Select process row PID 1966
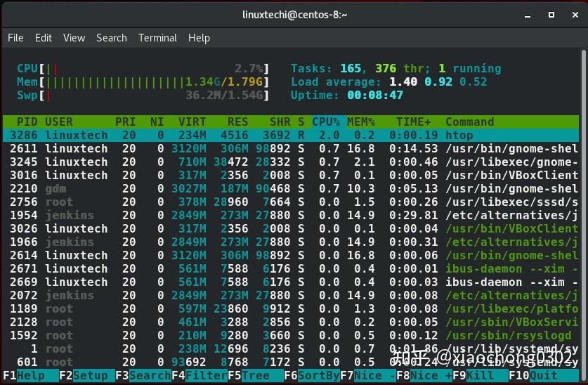 click(291, 242)
